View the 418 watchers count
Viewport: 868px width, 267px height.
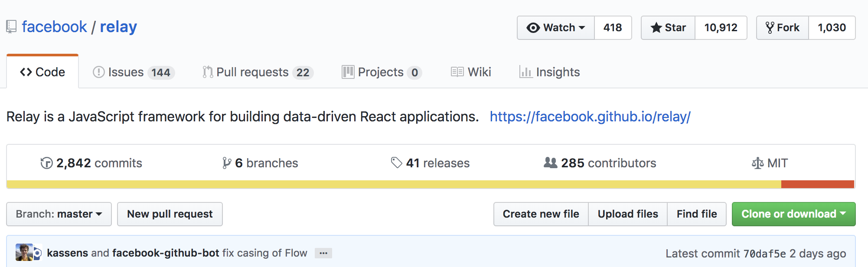coord(613,28)
